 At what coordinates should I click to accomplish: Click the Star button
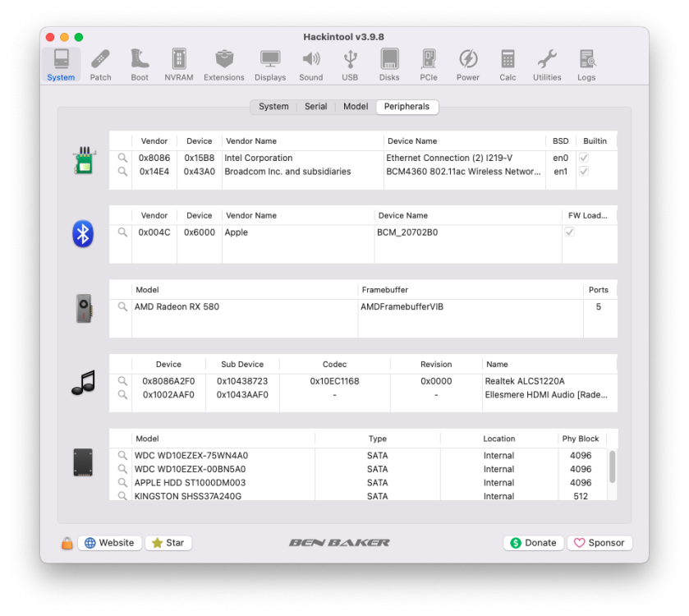[168, 543]
